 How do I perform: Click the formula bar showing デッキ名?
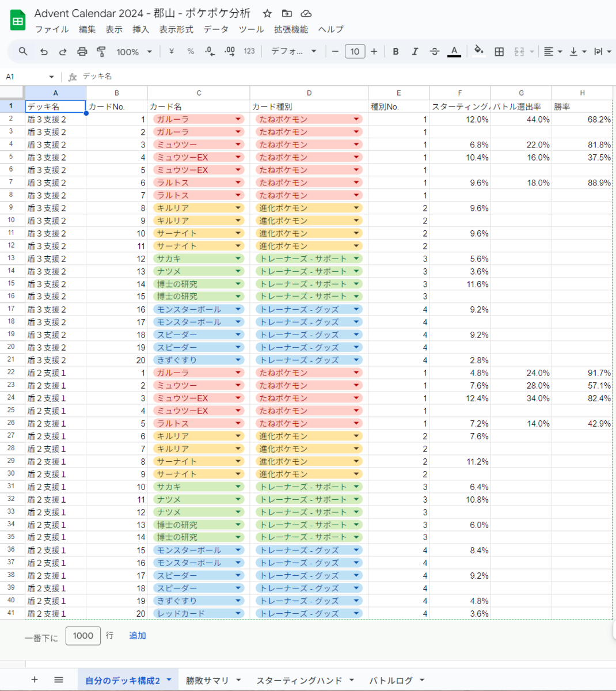345,77
